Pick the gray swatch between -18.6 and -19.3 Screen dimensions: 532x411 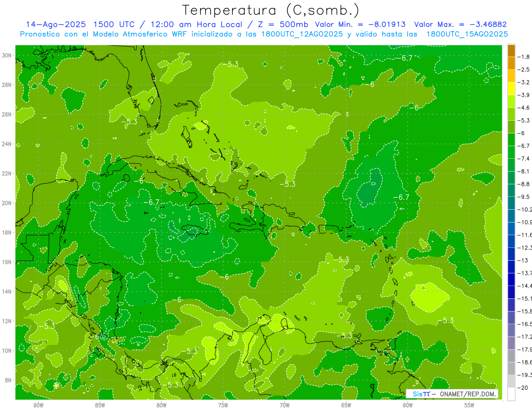tap(511, 368)
